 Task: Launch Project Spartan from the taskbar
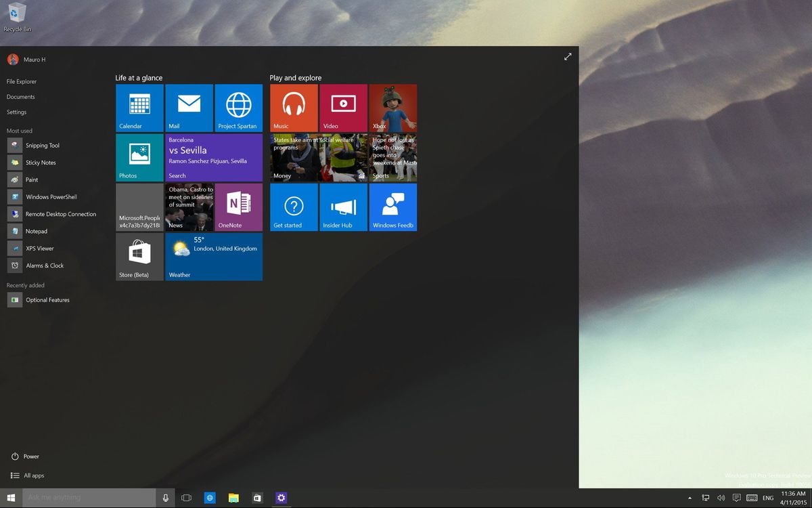[x=210, y=497]
